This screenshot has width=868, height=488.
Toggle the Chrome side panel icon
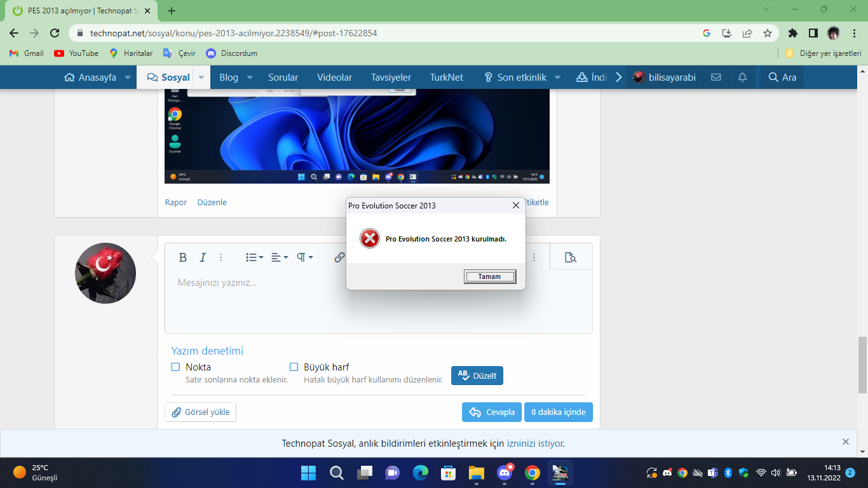(x=813, y=33)
